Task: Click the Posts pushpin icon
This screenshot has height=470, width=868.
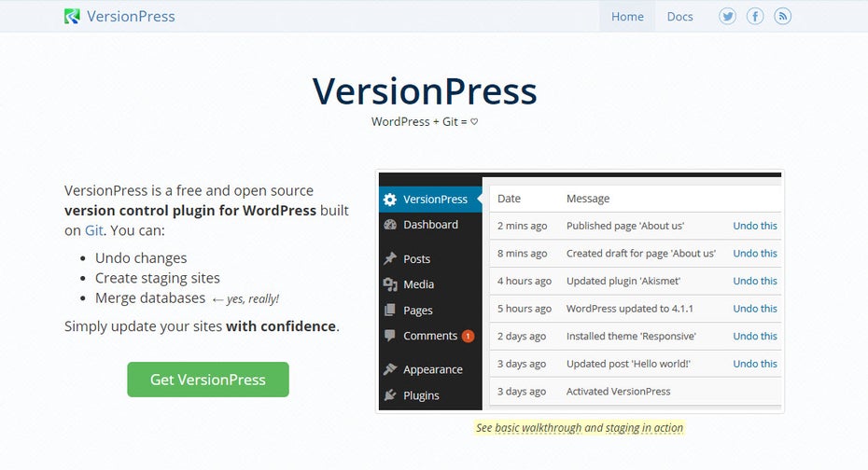Action: [390, 258]
